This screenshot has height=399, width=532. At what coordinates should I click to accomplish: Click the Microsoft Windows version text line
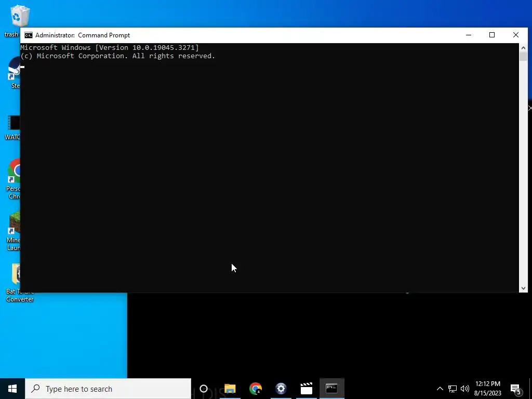click(110, 47)
